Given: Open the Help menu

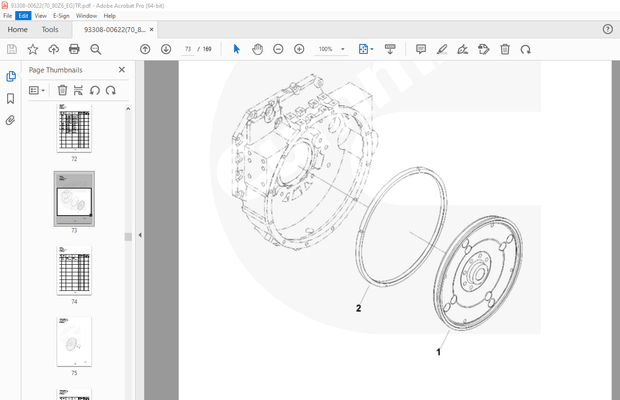Looking at the screenshot, I should point(110,16).
